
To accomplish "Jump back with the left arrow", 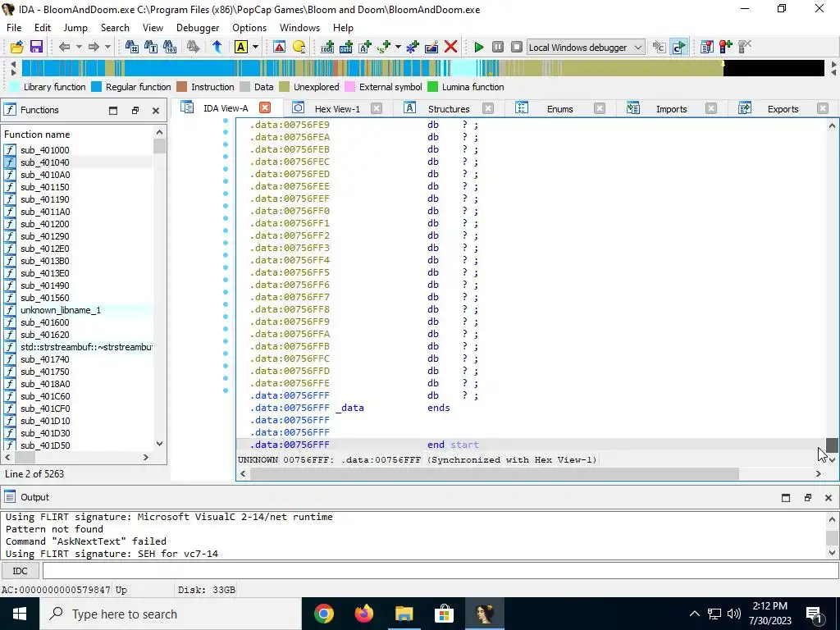I will click(64, 47).
